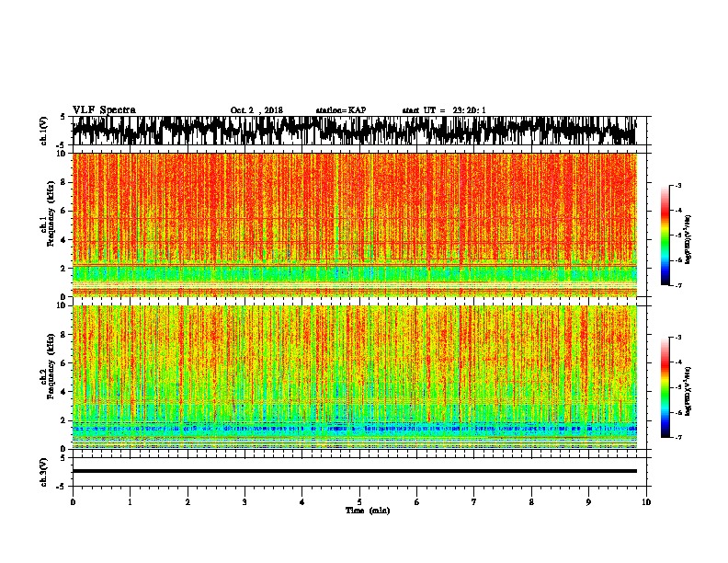This screenshot has width=728, height=563.
Task: Click time axis tick label "5"
Action: (x=359, y=502)
